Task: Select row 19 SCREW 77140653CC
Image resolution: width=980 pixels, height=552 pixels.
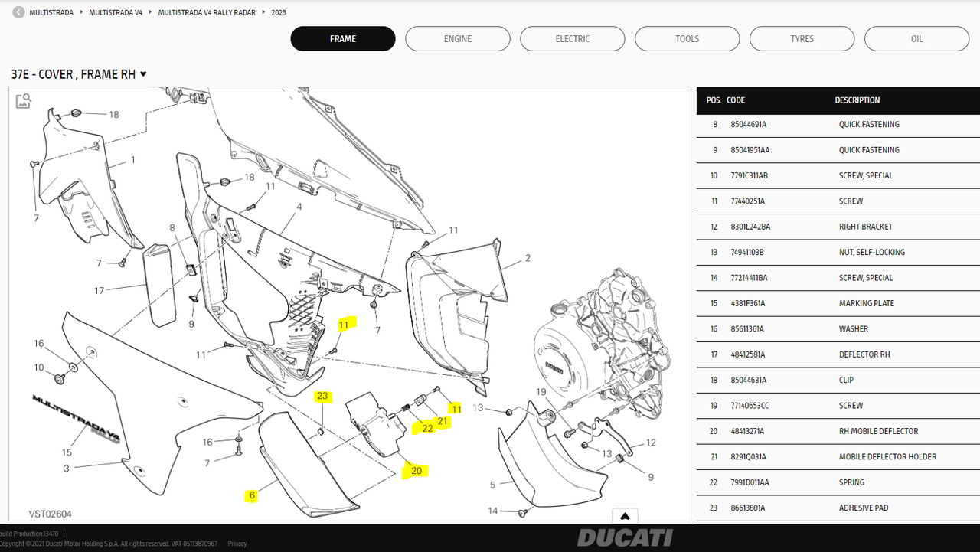Action: [838, 406]
